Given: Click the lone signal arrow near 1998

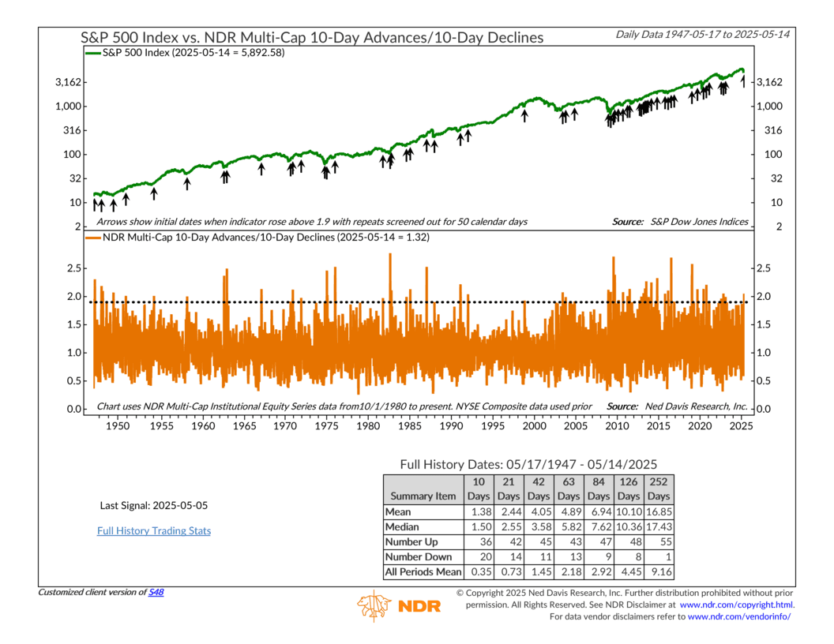Looking at the screenshot, I should (524, 116).
